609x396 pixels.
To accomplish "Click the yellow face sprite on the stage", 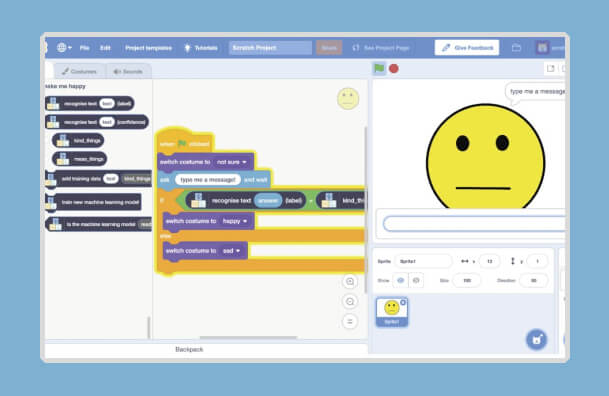I will click(x=485, y=156).
